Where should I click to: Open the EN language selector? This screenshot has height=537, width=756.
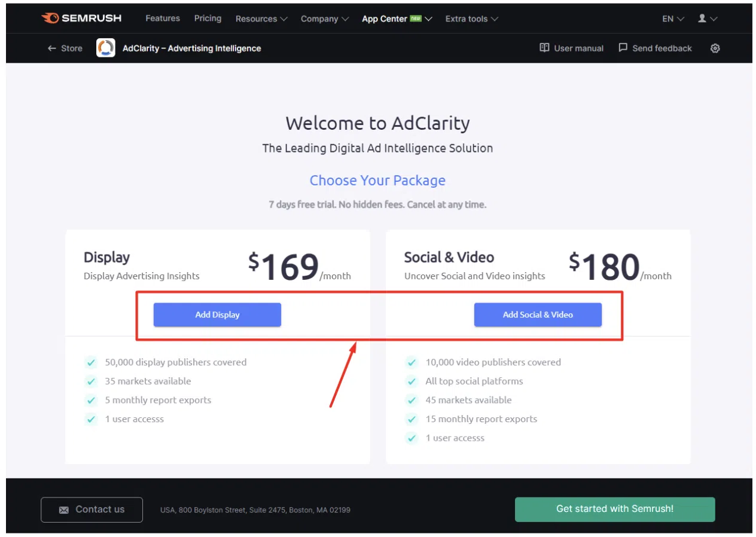coord(673,19)
